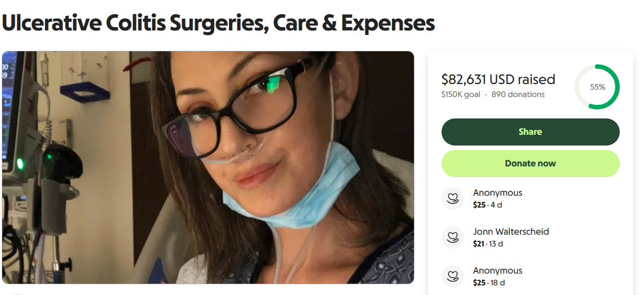The width and height of the screenshot is (644, 295).
Task: Click the 13 d donation timestamp
Action: [x=496, y=244]
